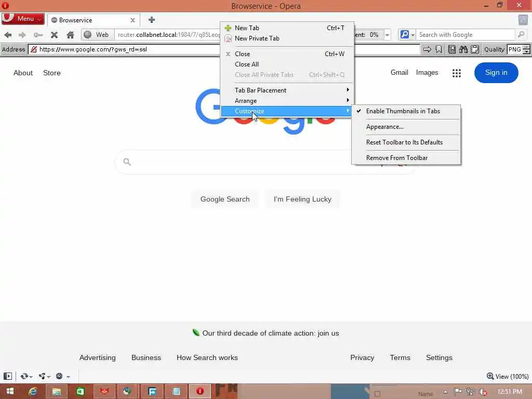This screenshot has height=399, width=532.
Task: Open the Terms footer link
Action: pos(400,357)
